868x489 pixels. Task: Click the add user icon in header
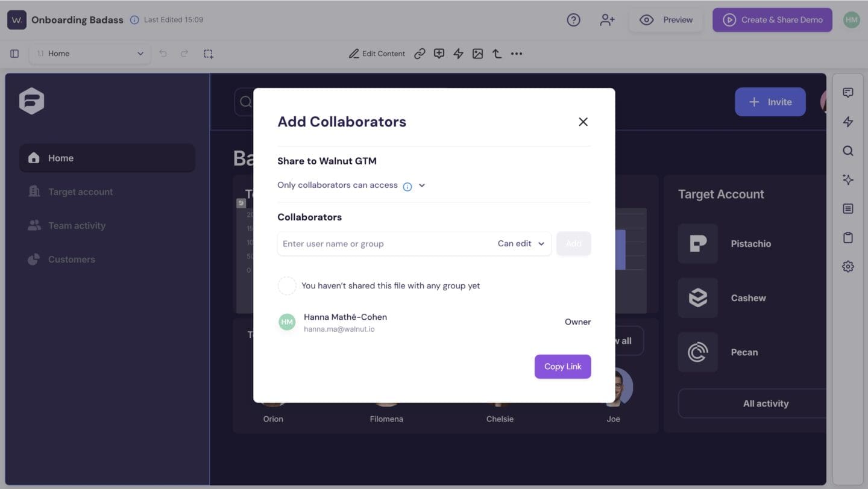coord(607,20)
